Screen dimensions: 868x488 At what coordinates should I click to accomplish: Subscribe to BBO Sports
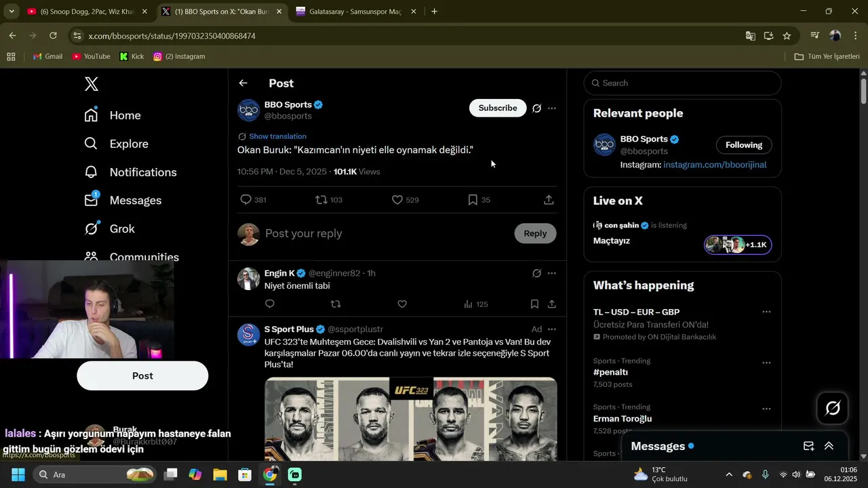click(x=498, y=108)
